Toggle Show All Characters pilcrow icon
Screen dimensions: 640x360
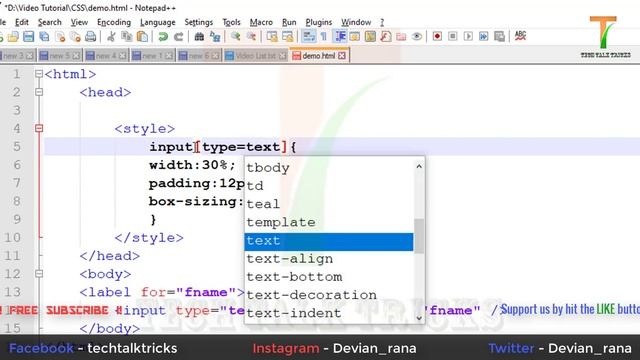pyautogui.click(x=324, y=37)
